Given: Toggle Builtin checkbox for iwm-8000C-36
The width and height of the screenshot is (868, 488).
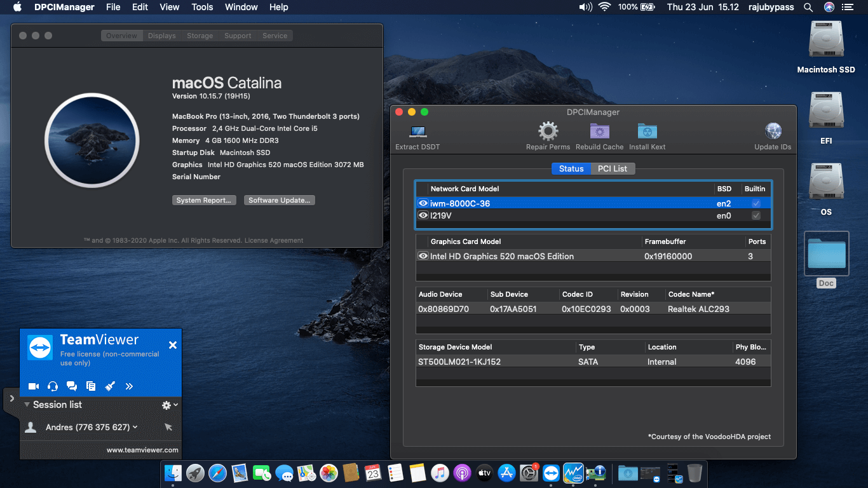Looking at the screenshot, I should click(x=756, y=203).
